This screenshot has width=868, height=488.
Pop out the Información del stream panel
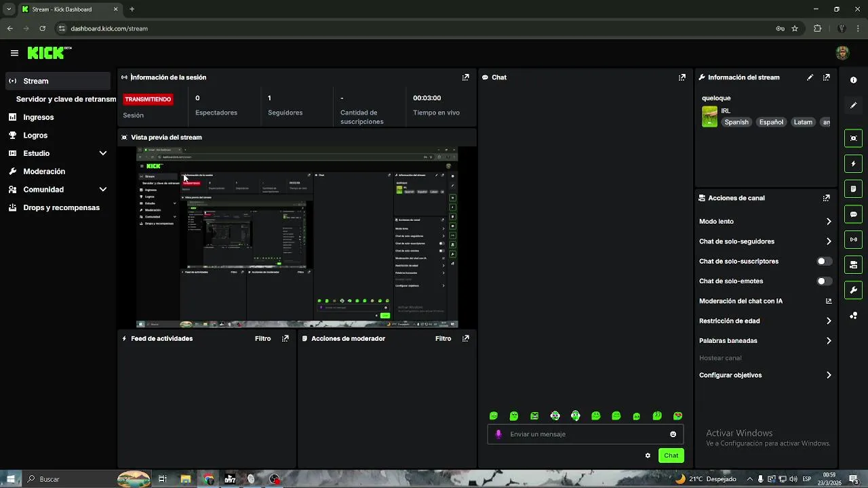tap(826, 77)
